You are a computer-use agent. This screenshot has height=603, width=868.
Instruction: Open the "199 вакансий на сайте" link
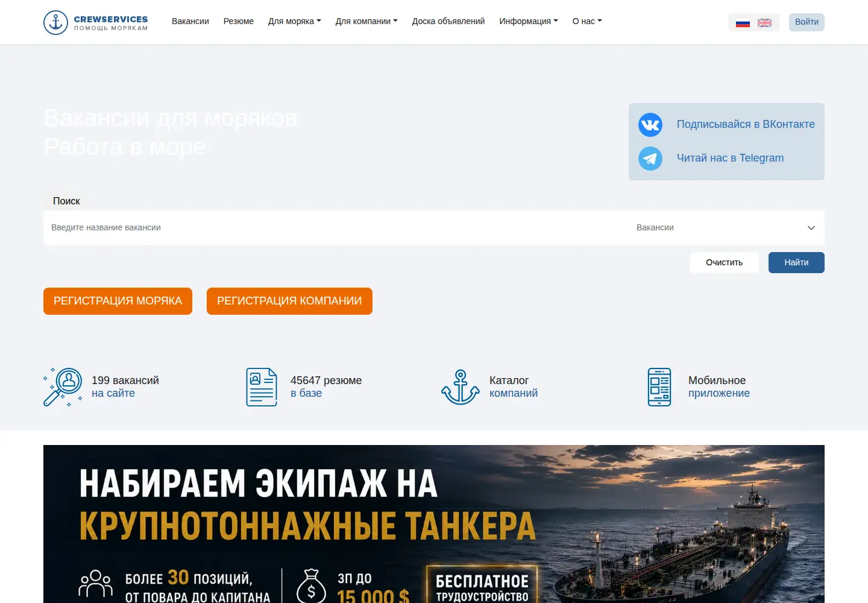pyautogui.click(x=125, y=387)
